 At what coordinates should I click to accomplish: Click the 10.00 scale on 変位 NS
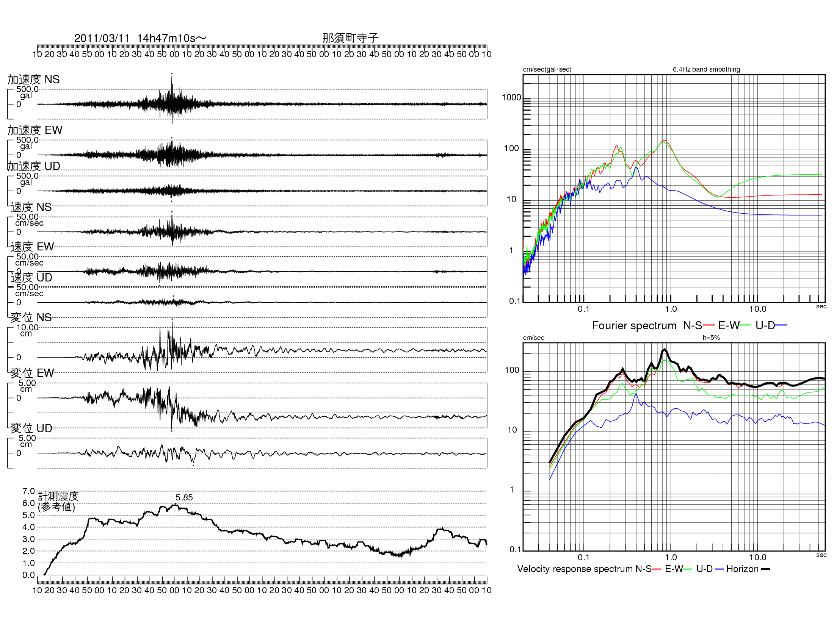tap(28, 327)
